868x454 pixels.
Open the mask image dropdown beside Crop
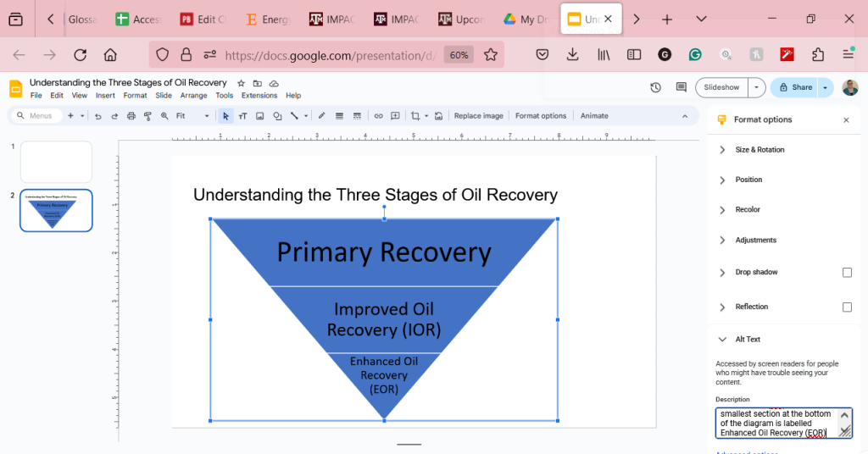(x=426, y=116)
